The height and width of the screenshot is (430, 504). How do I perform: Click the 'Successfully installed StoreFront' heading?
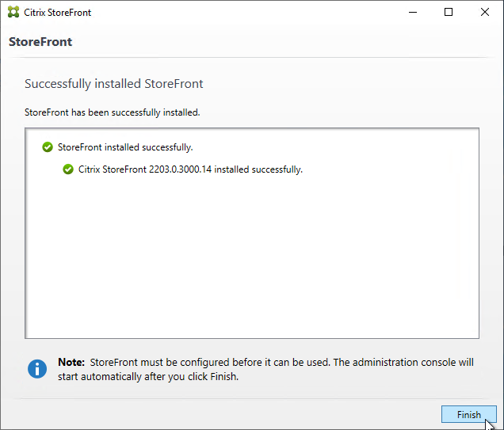114,84
